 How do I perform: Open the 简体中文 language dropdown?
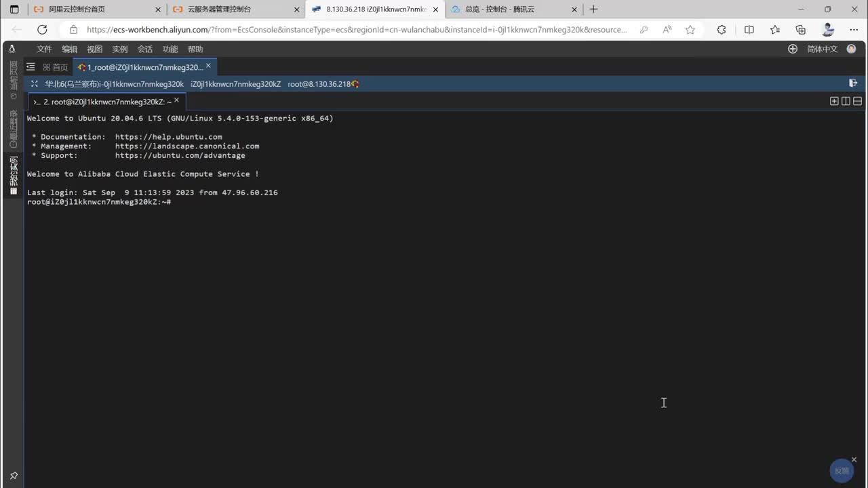[x=822, y=49]
